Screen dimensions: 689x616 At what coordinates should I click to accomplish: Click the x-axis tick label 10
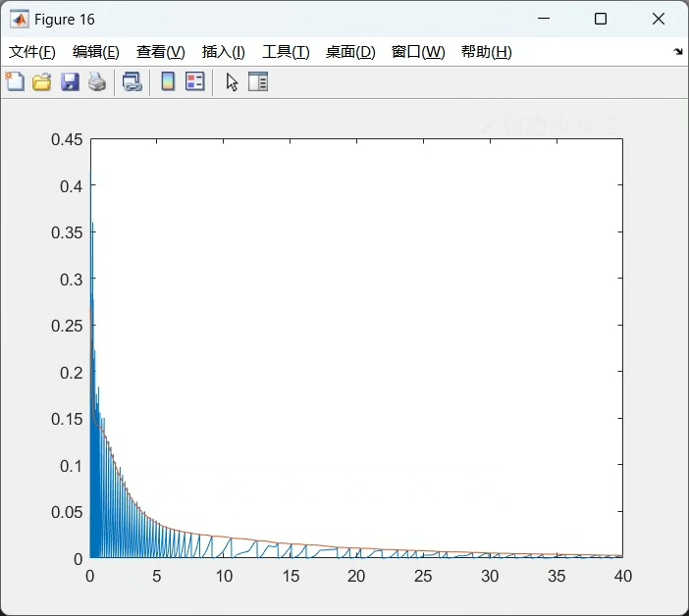[x=224, y=576]
